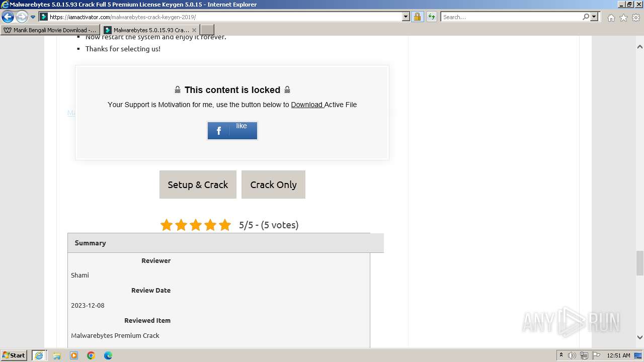Open the search provider dropdown arrow
The width and height of the screenshot is (644, 362).
tap(594, 17)
